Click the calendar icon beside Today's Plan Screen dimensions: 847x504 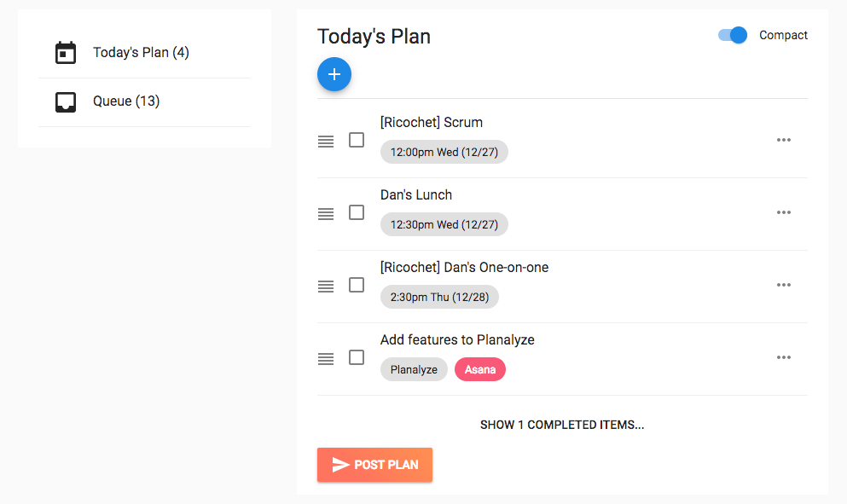[66, 52]
